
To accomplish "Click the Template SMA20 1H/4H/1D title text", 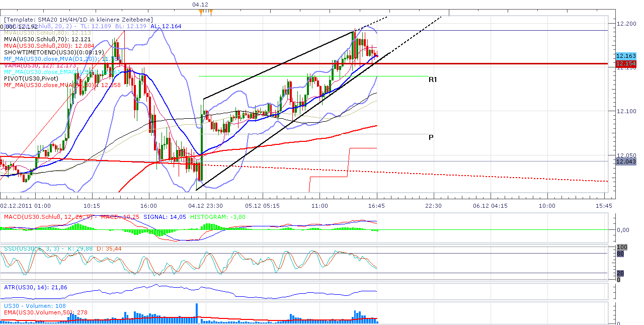I will [77, 19].
